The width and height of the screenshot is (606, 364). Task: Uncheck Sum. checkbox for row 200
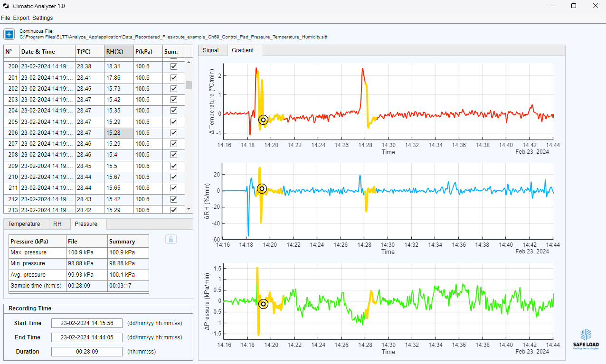173,67
